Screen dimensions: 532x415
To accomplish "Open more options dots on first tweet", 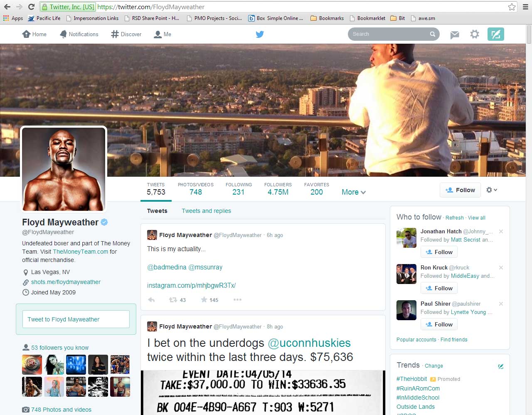I will (x=237, y=300).
